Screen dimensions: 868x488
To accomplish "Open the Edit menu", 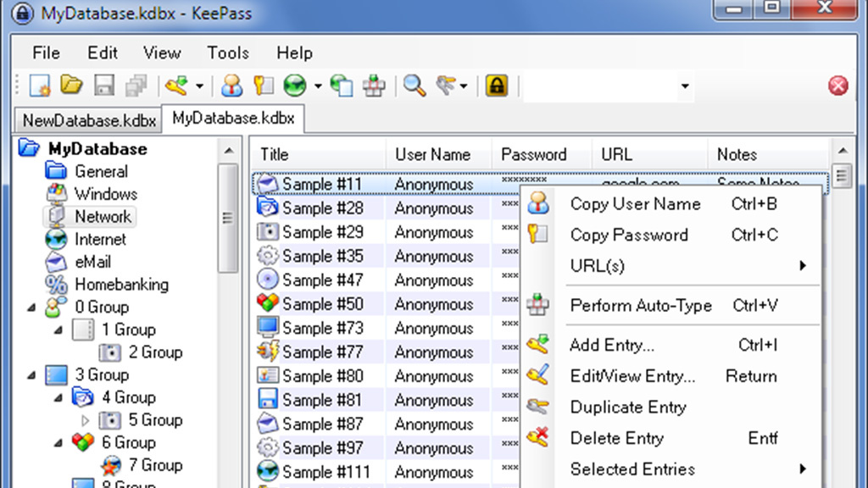I will [x=103, y=53].
